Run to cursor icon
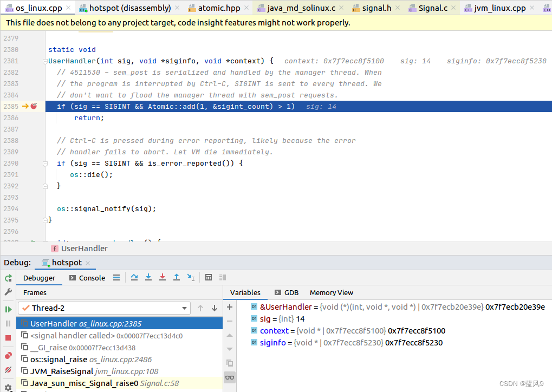Image resolution: width=552 pixels, height=392 pixels. click(x=191, y=277)
